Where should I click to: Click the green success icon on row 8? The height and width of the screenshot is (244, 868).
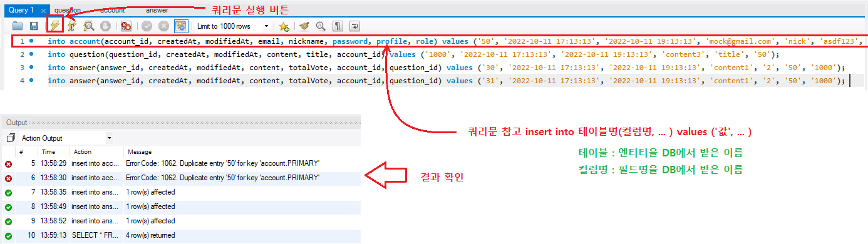click(8, 207)
